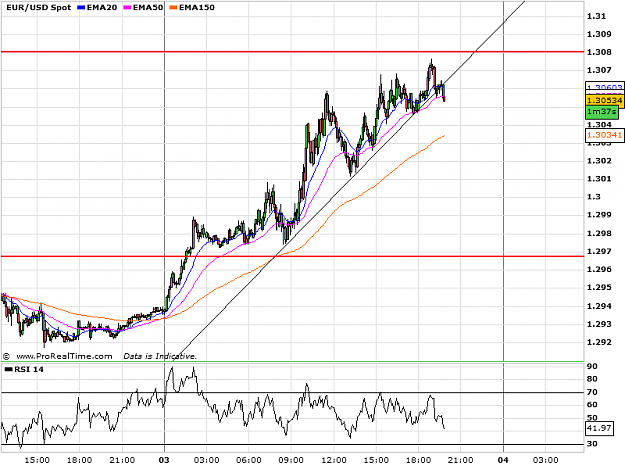Click the 70 RSI overbought scale label
This screenshot has width=625, height=469.
pyautogui.click(x=592, y=392)
